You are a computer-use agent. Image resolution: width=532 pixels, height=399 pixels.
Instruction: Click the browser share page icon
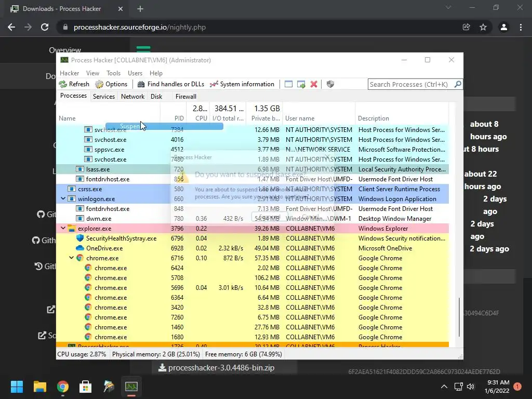(x=467, y=27)
